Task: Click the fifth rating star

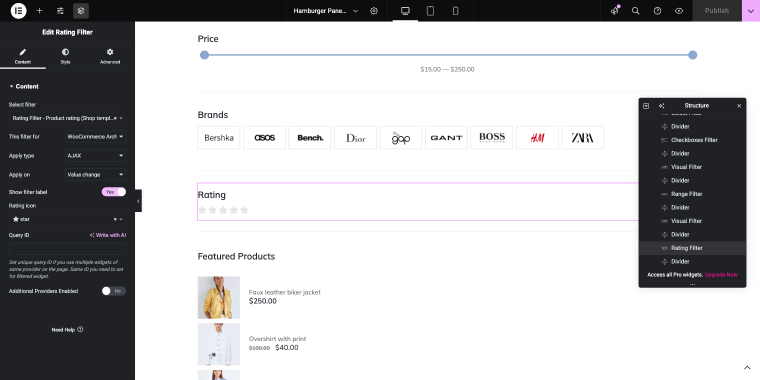Action: (244, 210)
